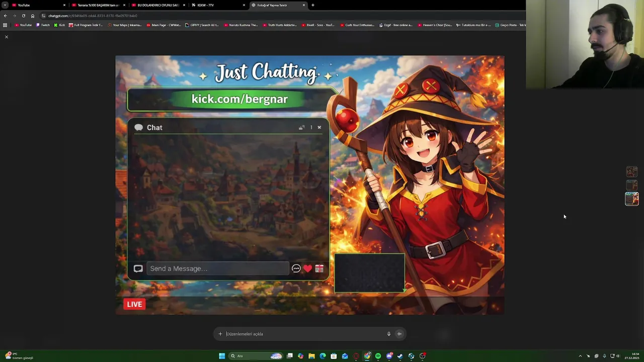
Task: Select the middle image version thumbnail
Action: [x=632, y=185]
